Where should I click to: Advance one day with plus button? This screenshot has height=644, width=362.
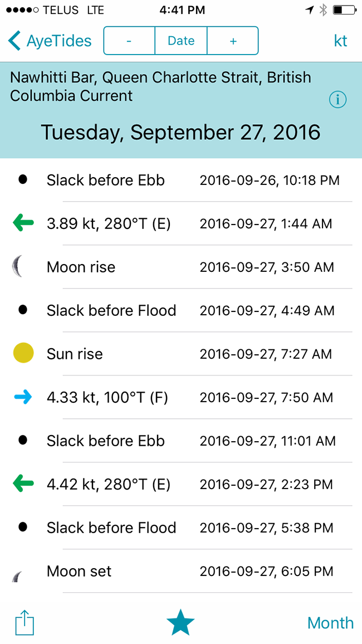[233, 41]
